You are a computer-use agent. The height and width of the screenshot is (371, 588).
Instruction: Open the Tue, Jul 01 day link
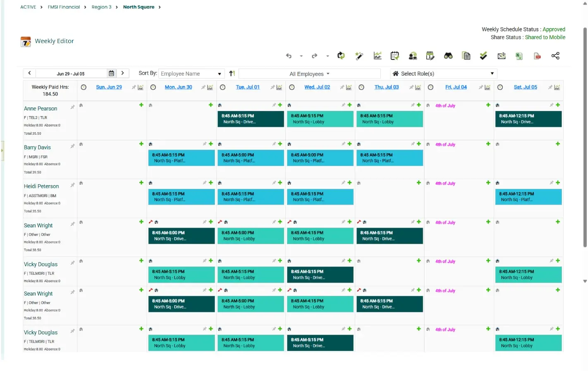(x=247, y=87)
